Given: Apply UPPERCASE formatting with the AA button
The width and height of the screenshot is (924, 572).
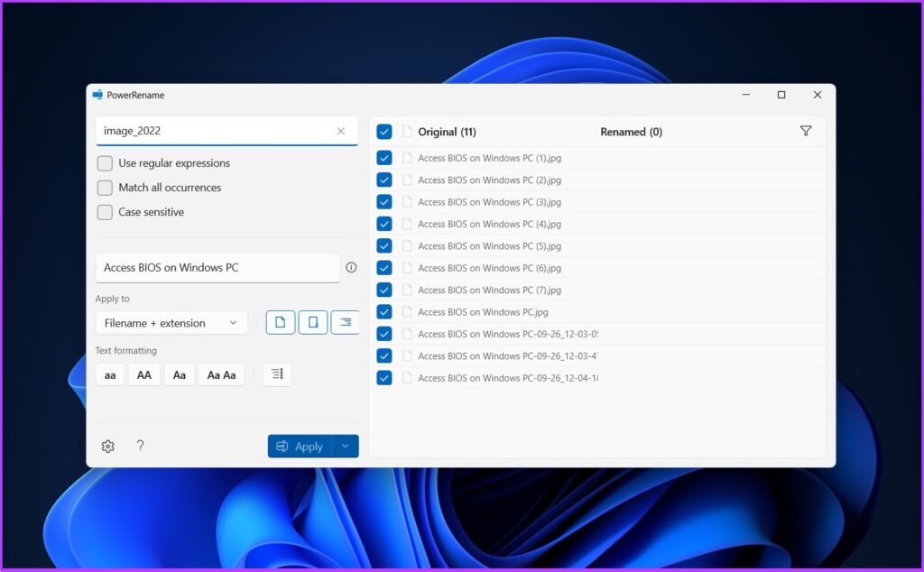Looking at the screenshot, I should click(143, 374).
